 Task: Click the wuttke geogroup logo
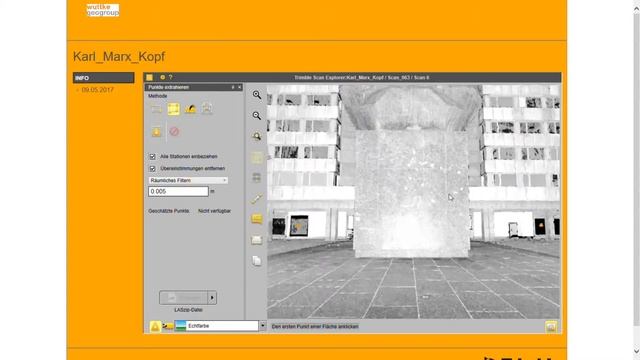103,10
